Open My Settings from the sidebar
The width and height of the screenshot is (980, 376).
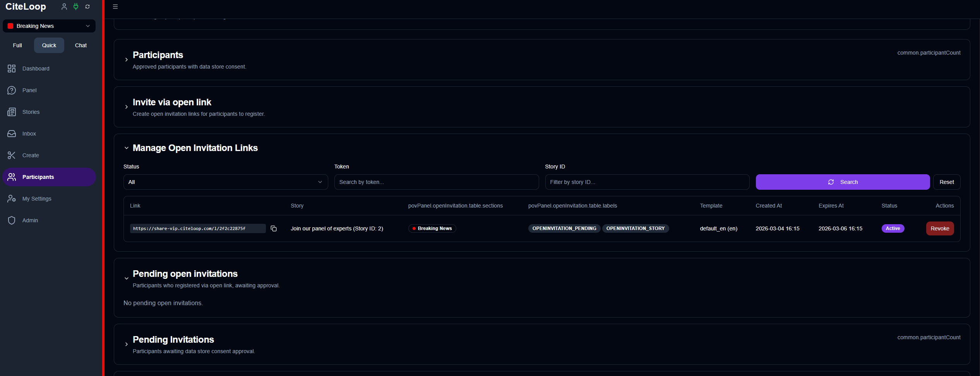tap(49, 199)
